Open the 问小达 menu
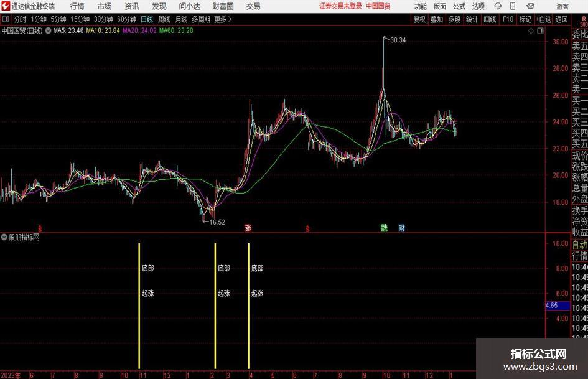The height and width of the screenshot is (379, 588). click(x=189, y=6)
